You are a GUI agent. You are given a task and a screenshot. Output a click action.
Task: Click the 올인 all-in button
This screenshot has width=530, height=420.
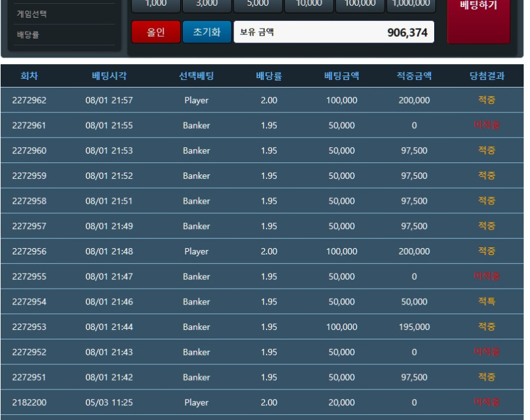pos(156,32)
